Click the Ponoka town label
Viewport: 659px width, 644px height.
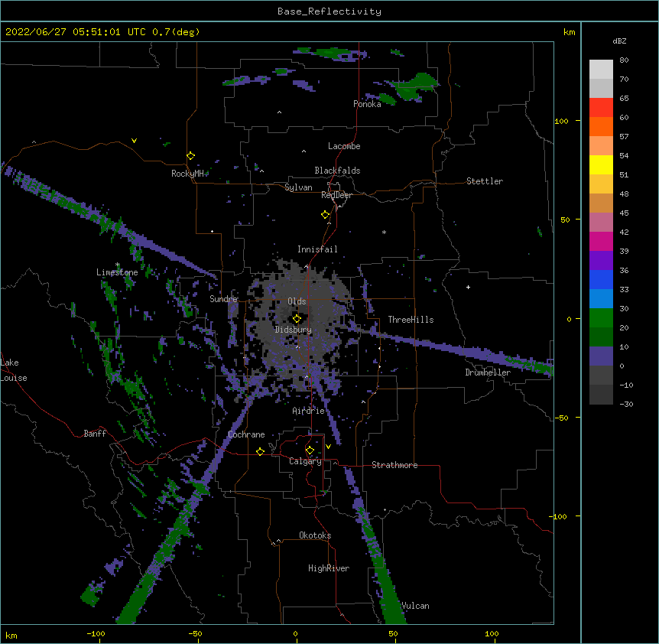367,104
